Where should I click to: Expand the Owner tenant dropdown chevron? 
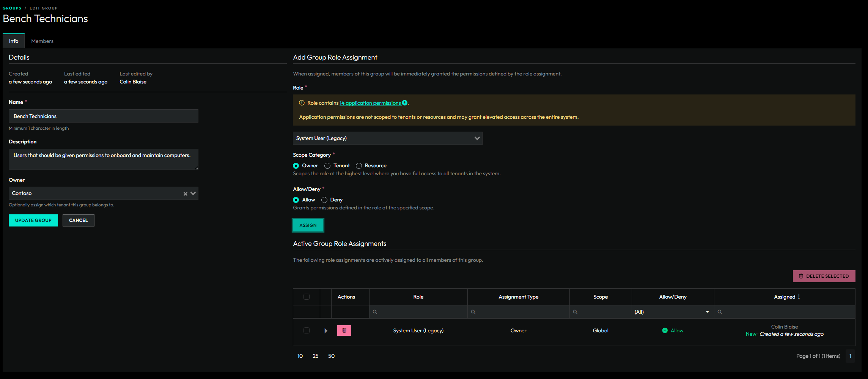[x=193, y=193]
